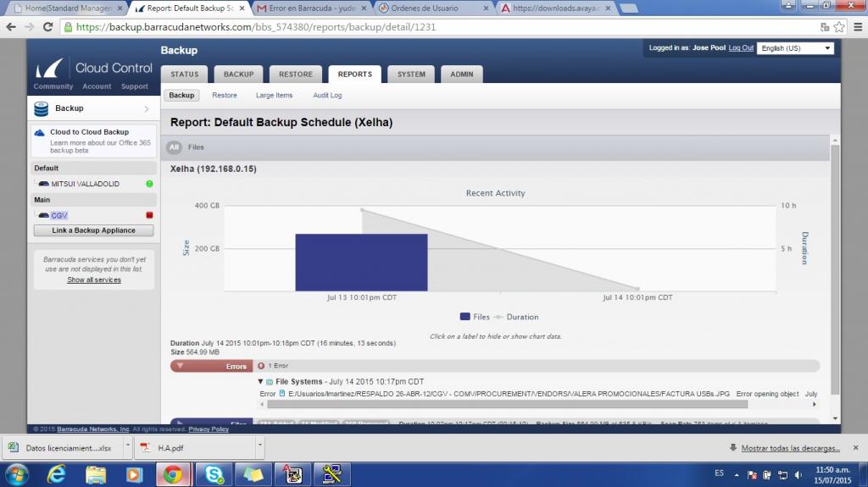Open the STATUS tab
Image resolution: width=868 pixels, height=487 pixels.
click(x=184, y=75)
